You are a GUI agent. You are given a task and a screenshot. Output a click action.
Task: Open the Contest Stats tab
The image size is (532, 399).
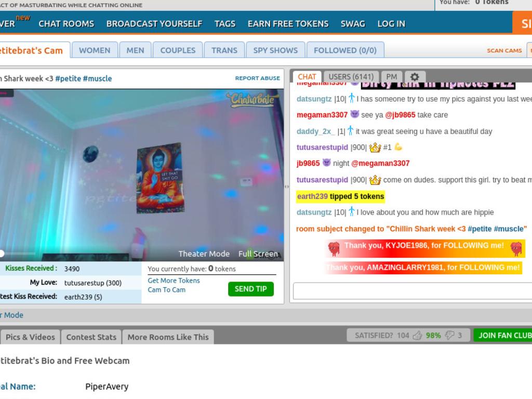tap(91, 337)
